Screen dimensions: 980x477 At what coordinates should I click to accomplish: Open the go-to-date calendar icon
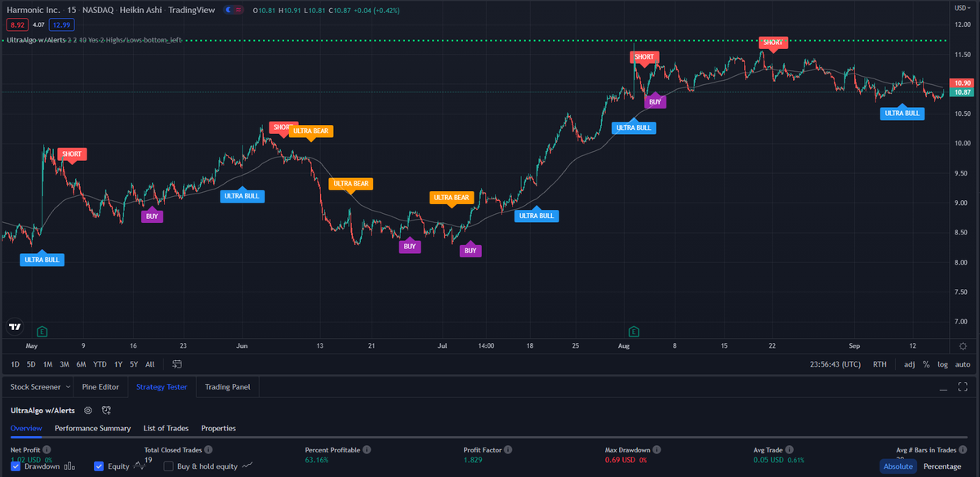tap(177, 364)
